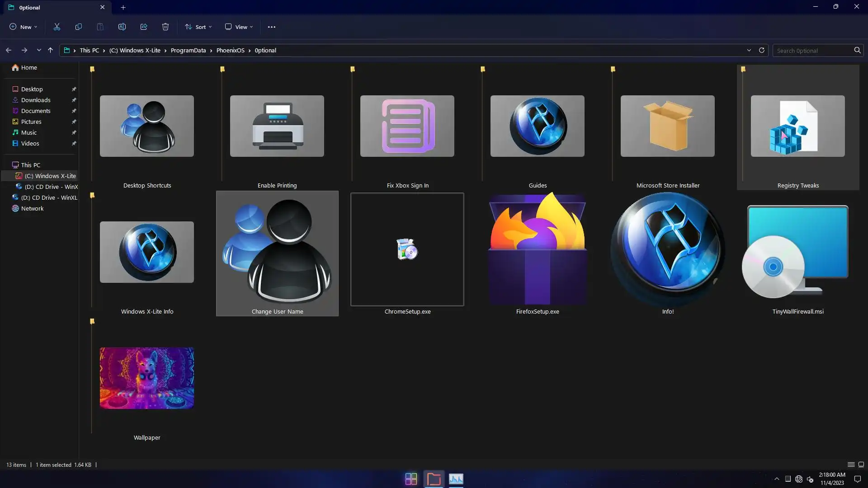The image size is (868, 488).
Task: Click the Rename toolbar icon
Action: click(x=122, y=27)
